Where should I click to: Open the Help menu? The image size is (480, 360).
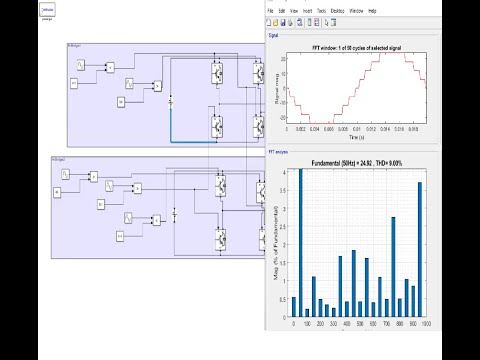(372, 11)
